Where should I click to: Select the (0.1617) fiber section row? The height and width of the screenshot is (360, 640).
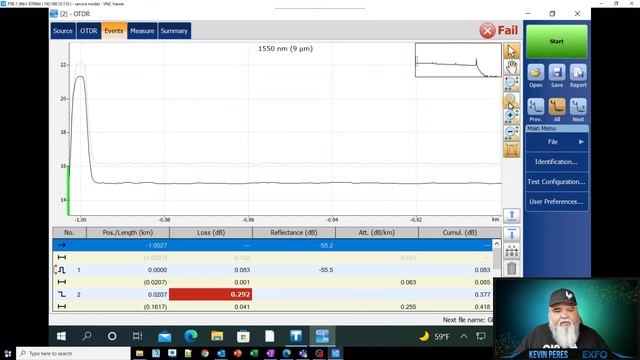point(272,307)
